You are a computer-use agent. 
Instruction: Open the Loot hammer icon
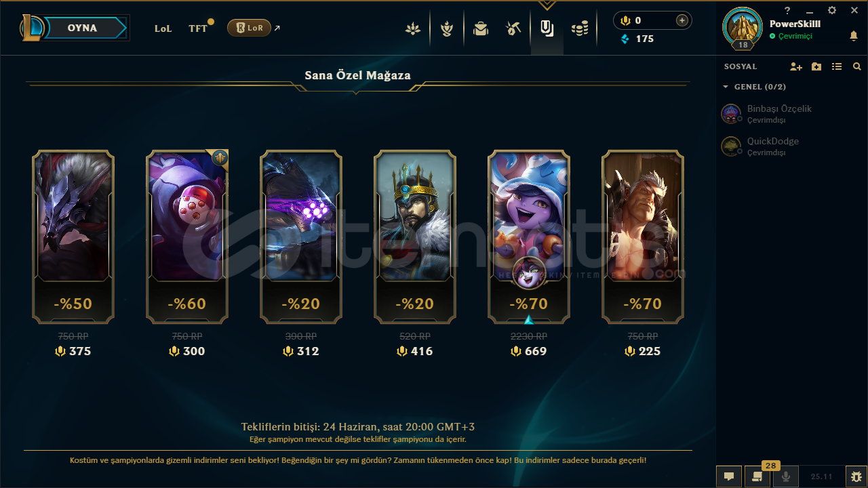(x=513, y=28)
